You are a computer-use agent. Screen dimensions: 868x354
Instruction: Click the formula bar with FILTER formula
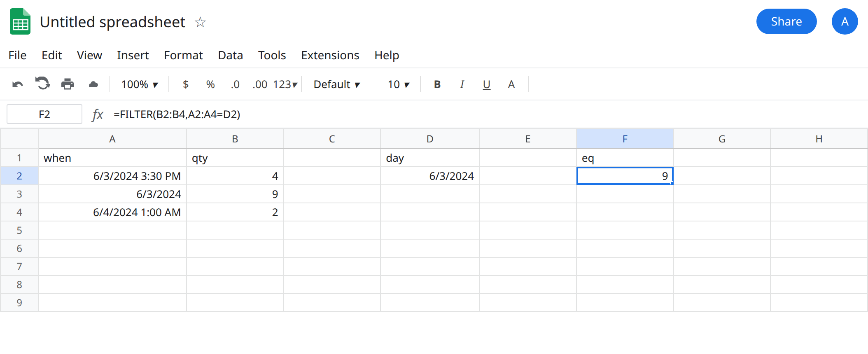[177, 114]
